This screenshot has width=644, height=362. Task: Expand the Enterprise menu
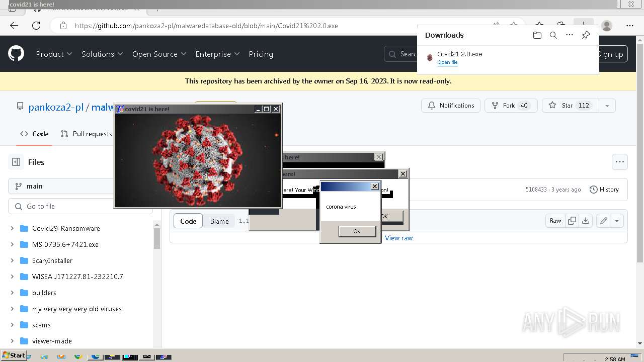coord(217,54)
